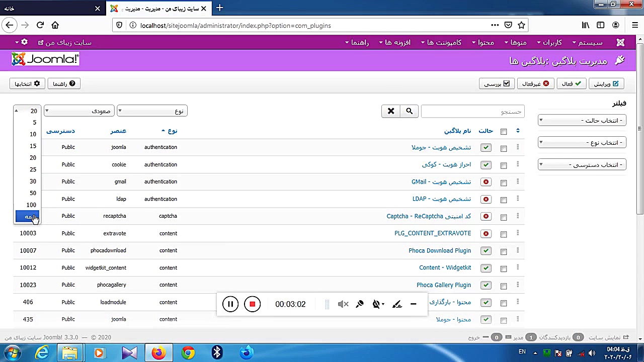The width and height of the screenshot is (644, 362).
Task: Toggle the status icon of Captcha - ReCaptcha row
Action: (x=486, y=216)
